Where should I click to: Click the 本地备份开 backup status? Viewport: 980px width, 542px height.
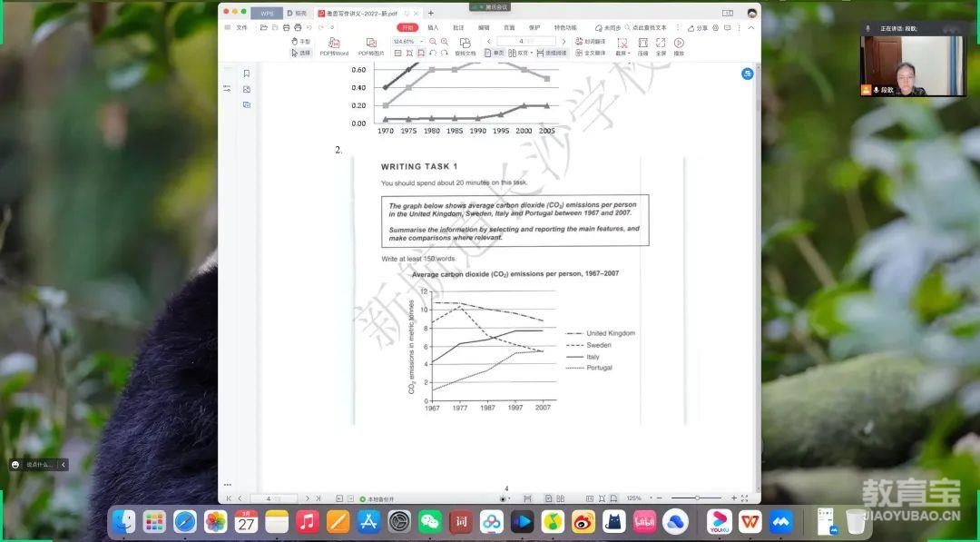click(x=377, y=498)
